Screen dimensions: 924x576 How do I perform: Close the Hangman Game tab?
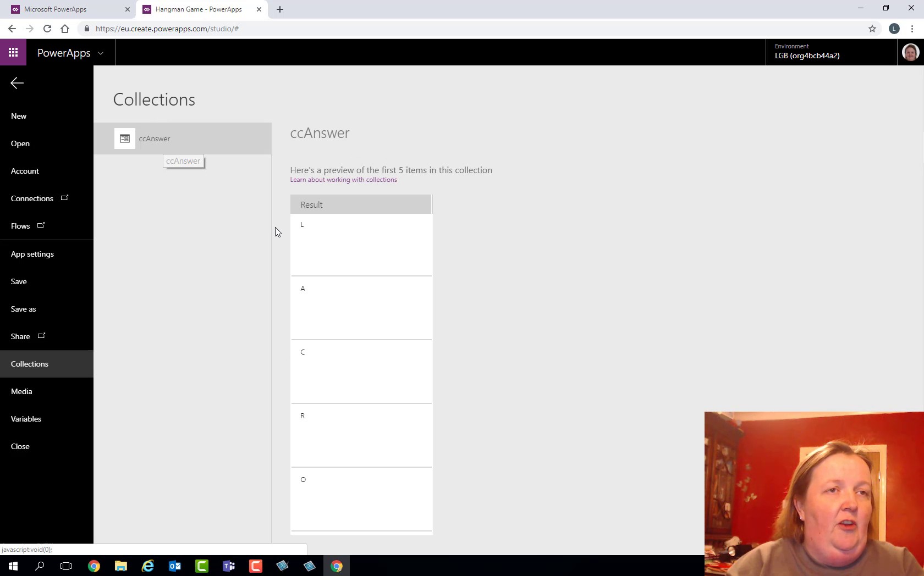[259, 9]
